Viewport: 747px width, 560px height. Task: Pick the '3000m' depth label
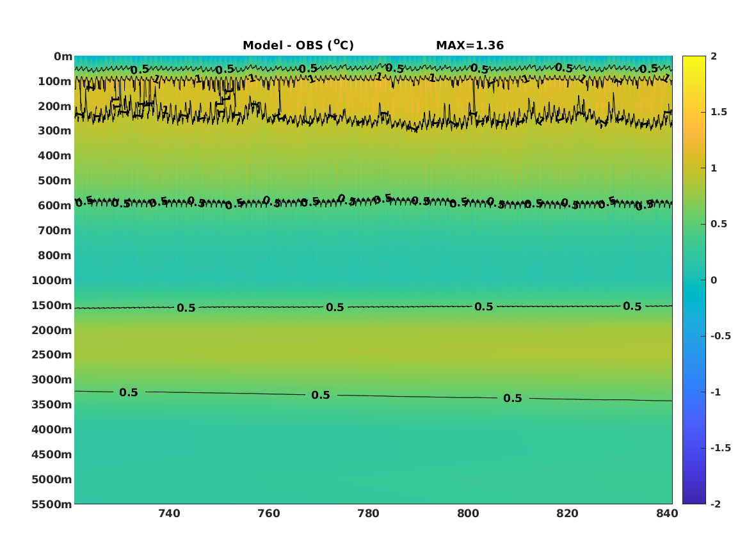[52, 380]
